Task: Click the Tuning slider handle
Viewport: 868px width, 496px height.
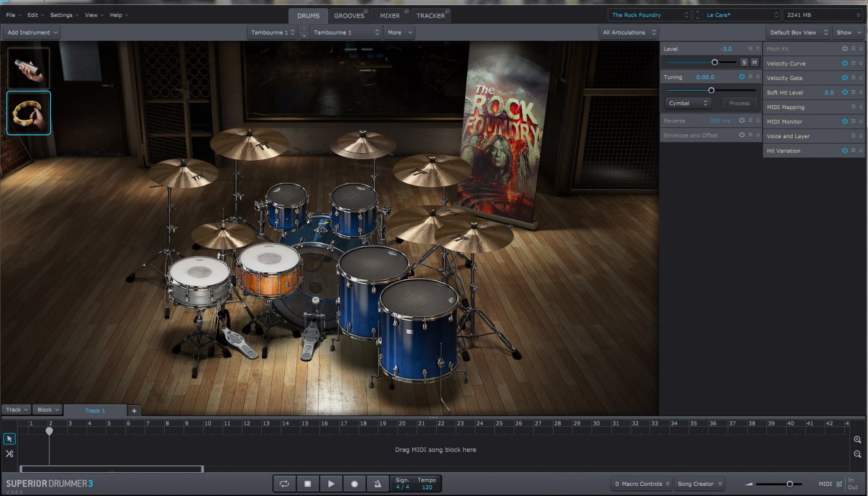Action: click(711, 90)
